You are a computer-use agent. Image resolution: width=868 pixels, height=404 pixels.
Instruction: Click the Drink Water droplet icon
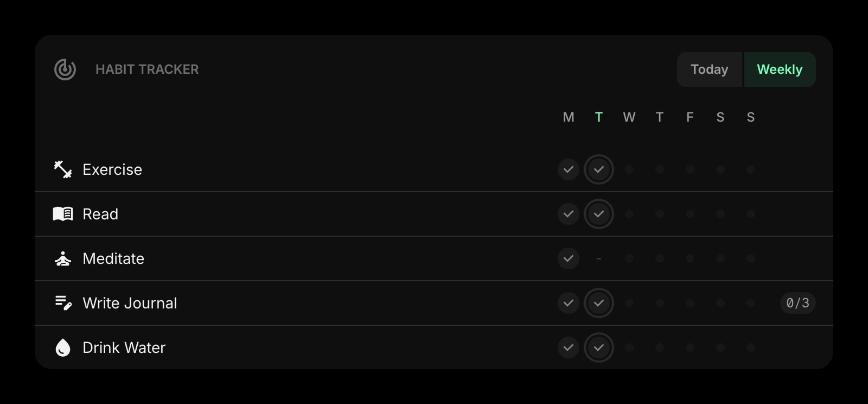click(x=63, y=348)
